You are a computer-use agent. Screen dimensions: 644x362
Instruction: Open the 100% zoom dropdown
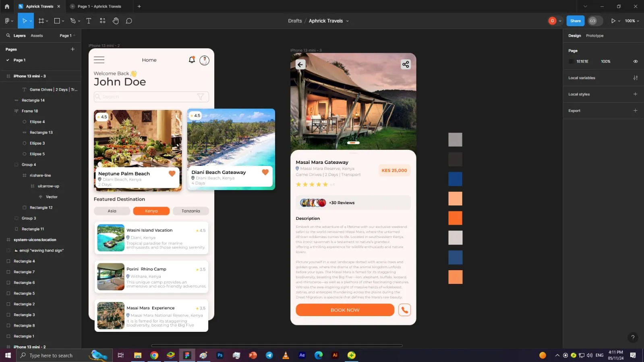click(x=632, y=21)
